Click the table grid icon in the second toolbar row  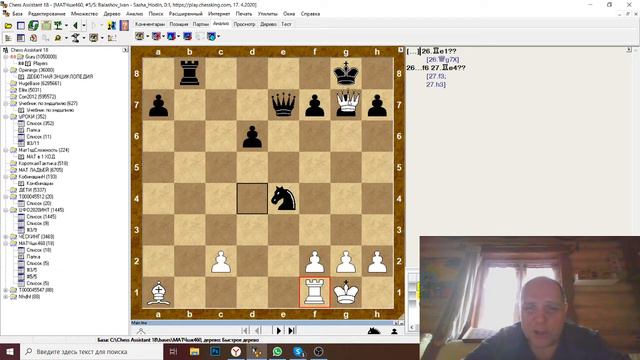pos(21,38)
